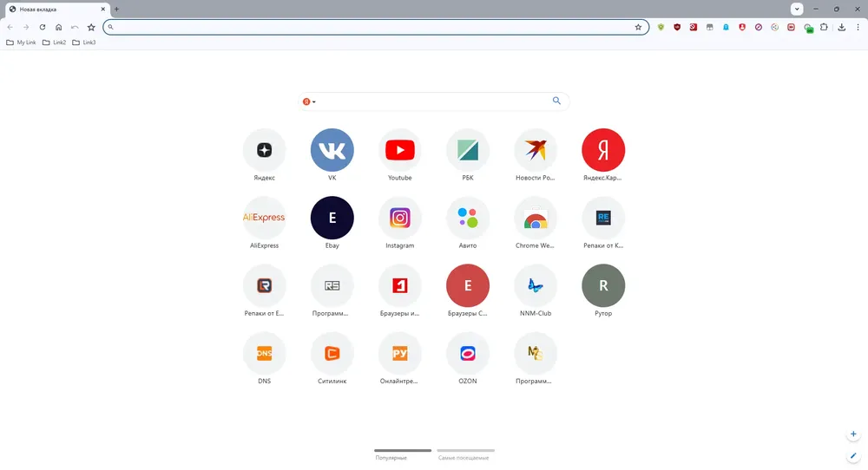Open the My Link bookmarks folder

pyautogui.click(x=21, y=42)
